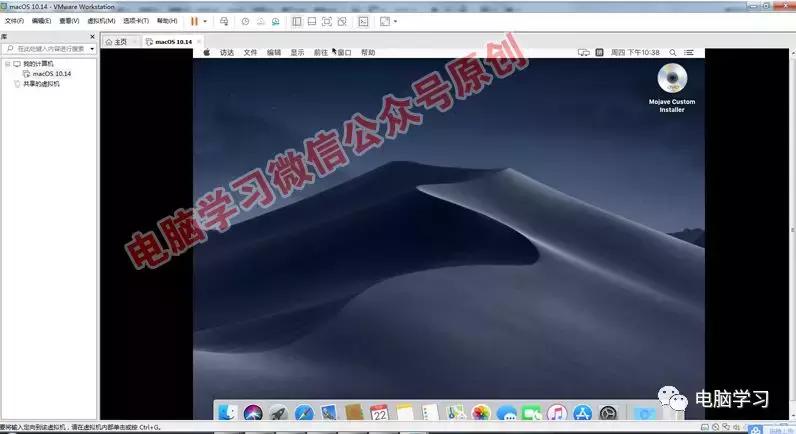The image size is (796, 434).
Task: Open the 选项卡(T) menu in VMware
Action: (x=136, y=21)
